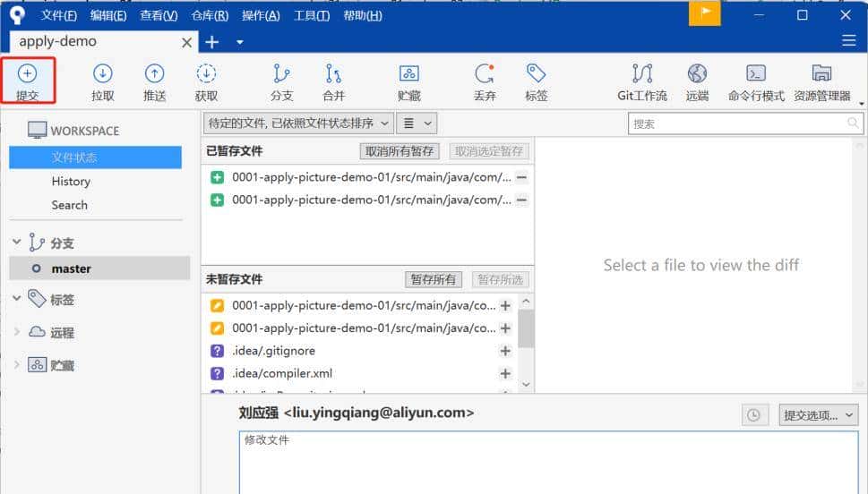Click 暂存所选 (Stage Selected) button
868x494 pixels.
pyautogui.click(x=501, y=279)
